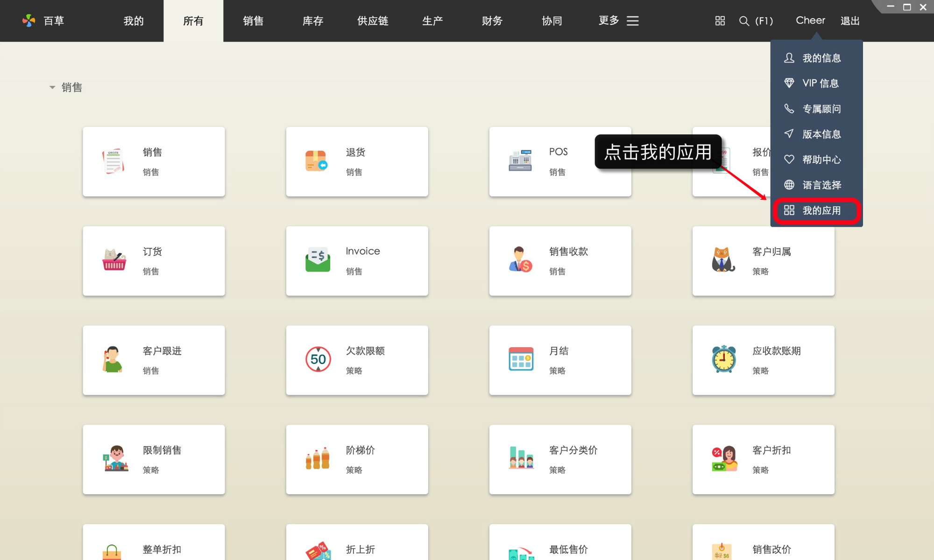The image size is (934, 560).
Task: Click the Invoice card title text
Action: (363, 251)
